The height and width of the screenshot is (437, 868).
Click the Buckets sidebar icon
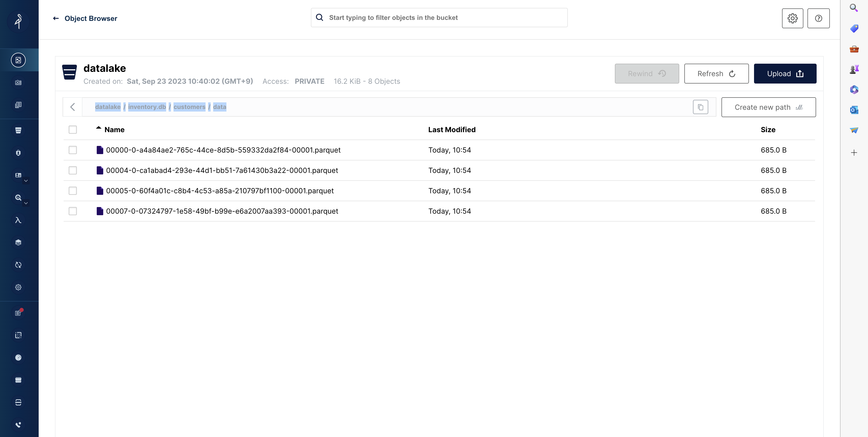(18, 130)
